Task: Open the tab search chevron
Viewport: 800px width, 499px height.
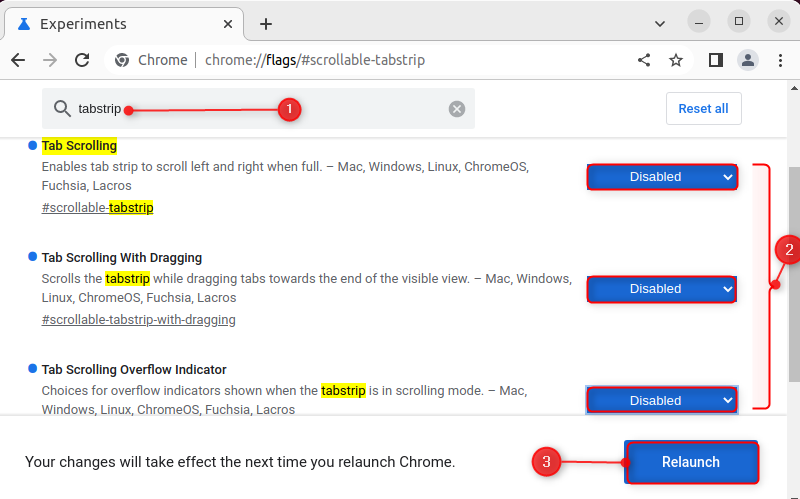Action: [660, 24]
